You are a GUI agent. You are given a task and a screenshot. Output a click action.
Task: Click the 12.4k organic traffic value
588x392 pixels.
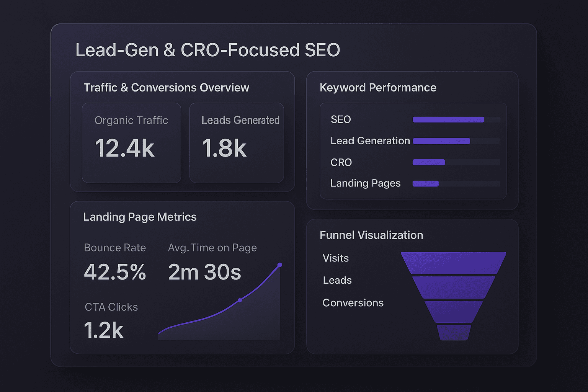pyautogui.click(x=124, y=148)
